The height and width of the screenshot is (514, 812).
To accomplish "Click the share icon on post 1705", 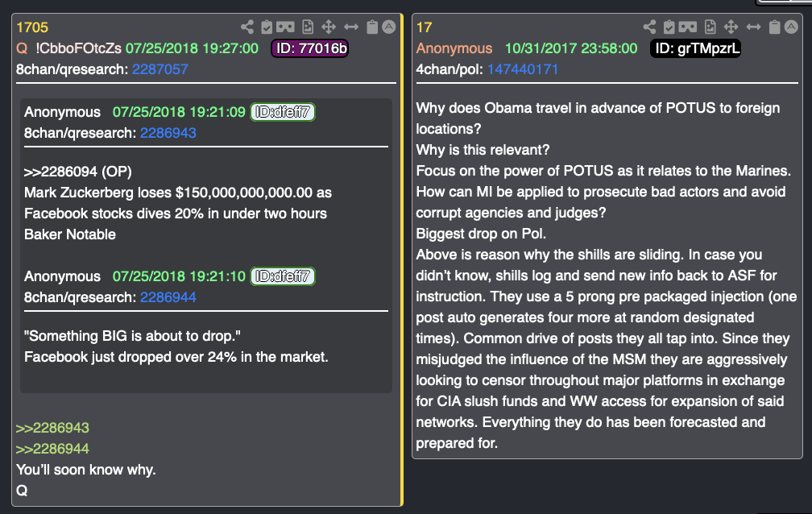I will pos(247,27).
